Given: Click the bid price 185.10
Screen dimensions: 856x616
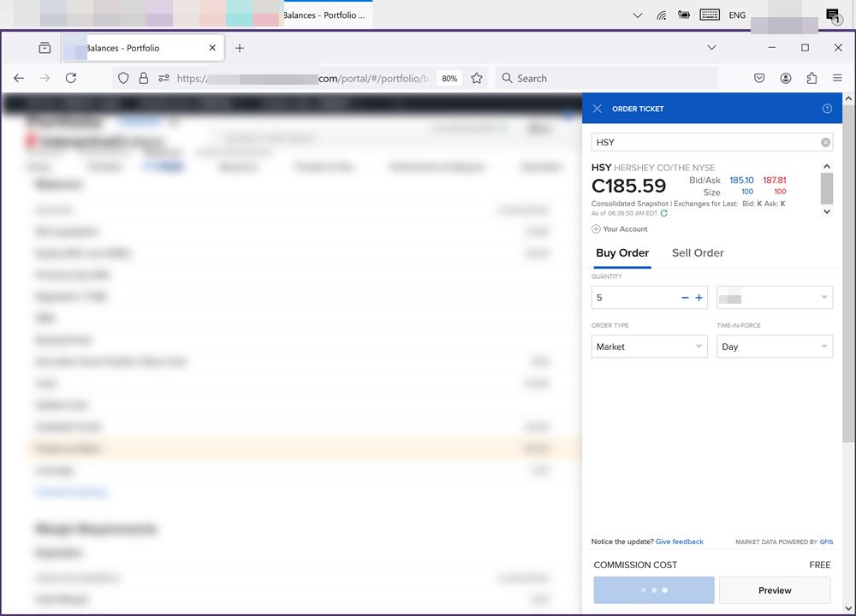Looking at the screenshot, I should click(x=741, y=180).
